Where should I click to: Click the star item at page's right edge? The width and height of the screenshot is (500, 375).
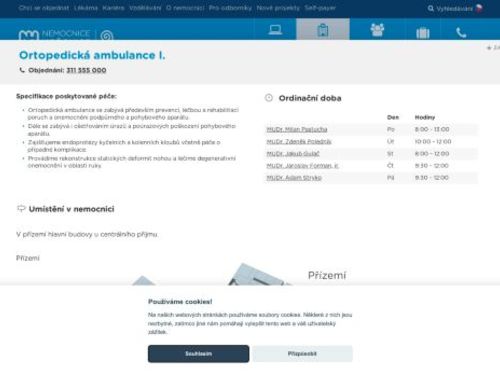pos(493,48)
